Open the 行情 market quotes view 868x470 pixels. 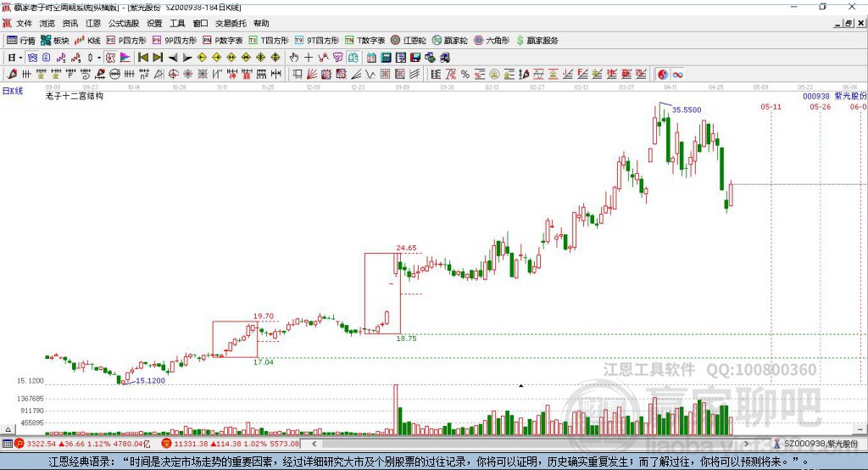pyautogui.click(x=20, y=41)
